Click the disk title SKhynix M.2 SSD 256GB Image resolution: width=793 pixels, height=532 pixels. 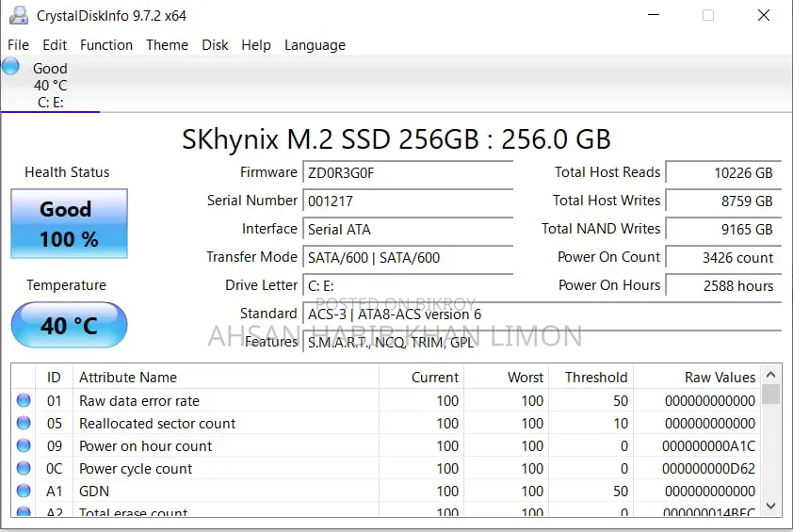pos(396,139)
